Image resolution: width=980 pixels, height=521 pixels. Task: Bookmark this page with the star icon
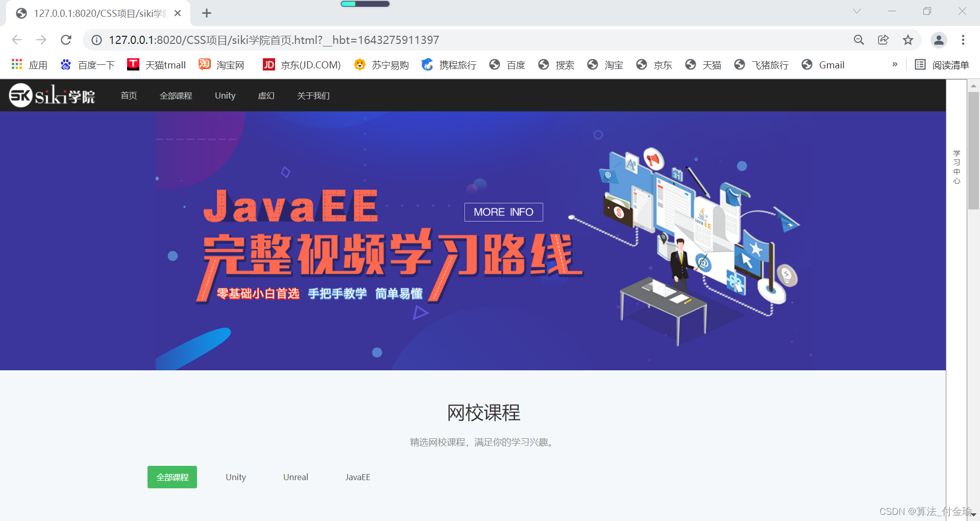click(908, 40)
